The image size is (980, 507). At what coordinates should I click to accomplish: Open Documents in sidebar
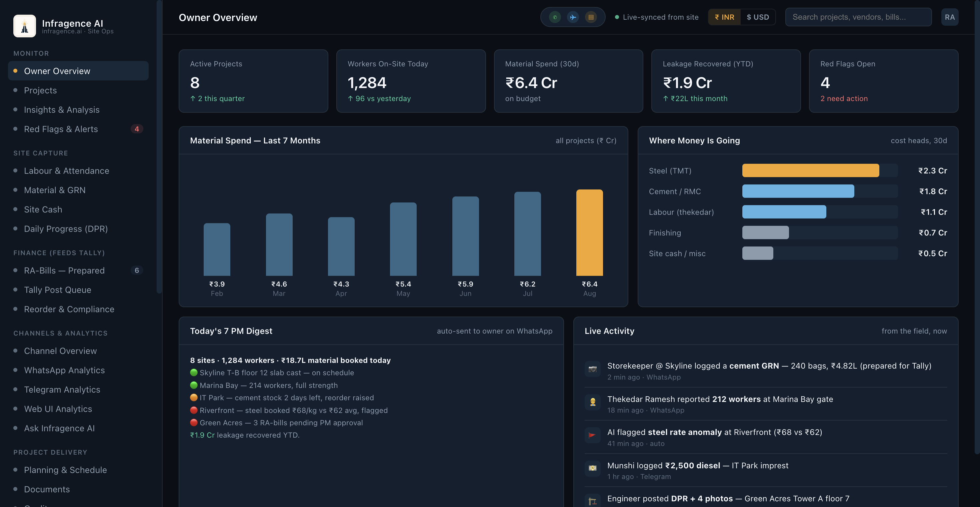coord(78,489)
